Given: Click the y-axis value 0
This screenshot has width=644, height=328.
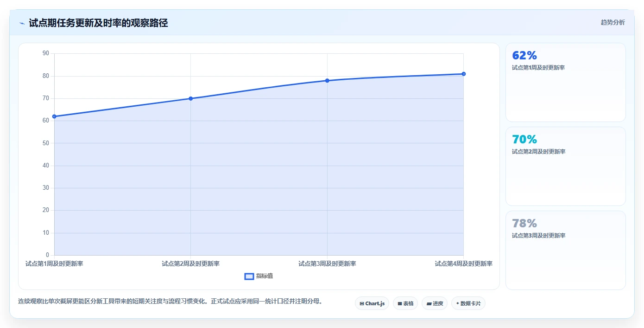Looking at the screenshot, I should pyautogui.click(x=47, y=255).
